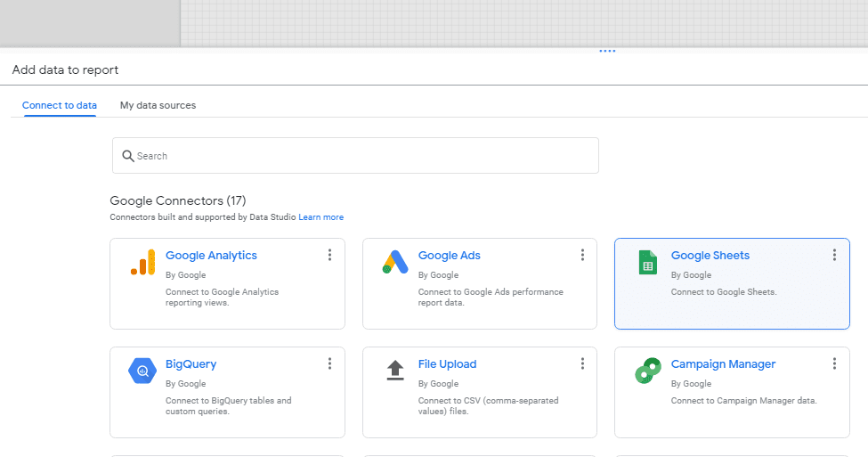
Task: Open Google Analytics card options menu
Action: pyautogui.click(x=329, y=255)
